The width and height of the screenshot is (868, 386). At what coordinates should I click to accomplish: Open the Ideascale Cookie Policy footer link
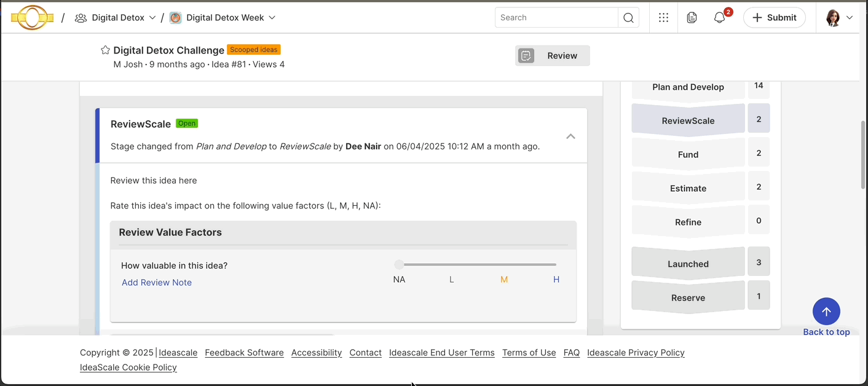[x=128, y=367]
